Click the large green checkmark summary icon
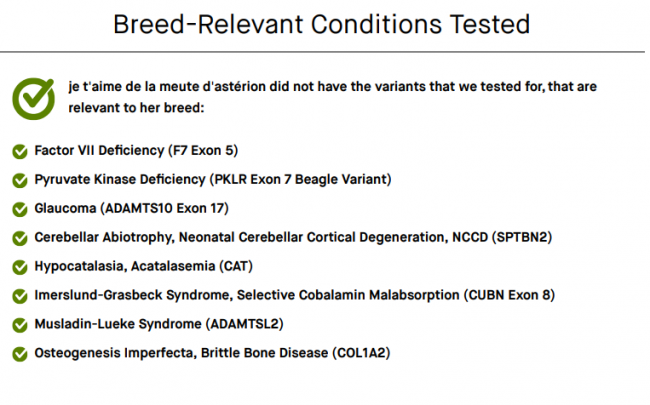Screen dimensions: 650x405 34,99
